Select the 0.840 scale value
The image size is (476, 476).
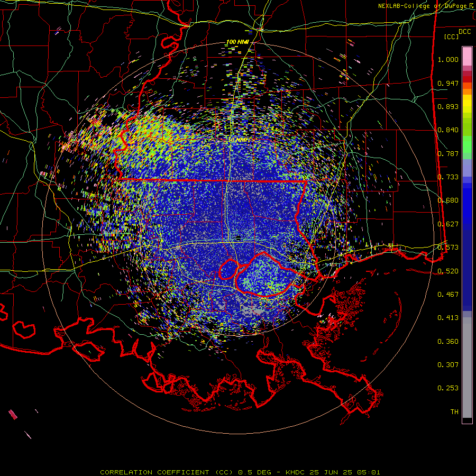[448, 130]
